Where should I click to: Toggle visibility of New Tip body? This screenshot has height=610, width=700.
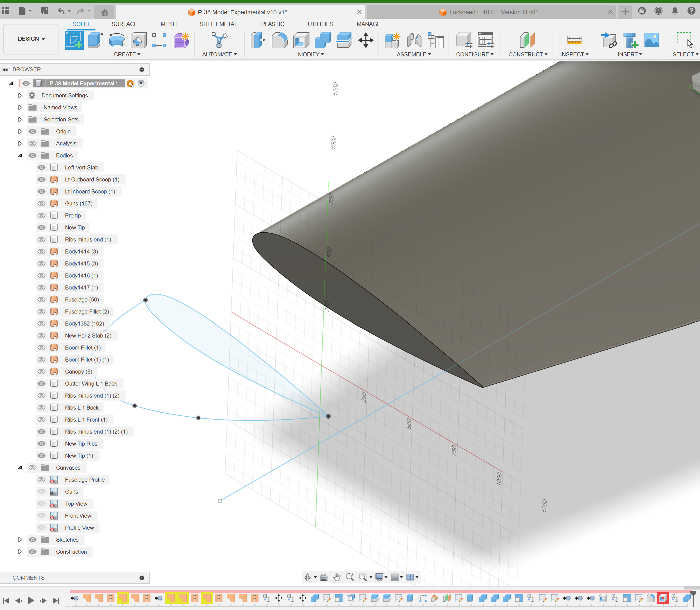pyautogui.click(x=41, y=227)
